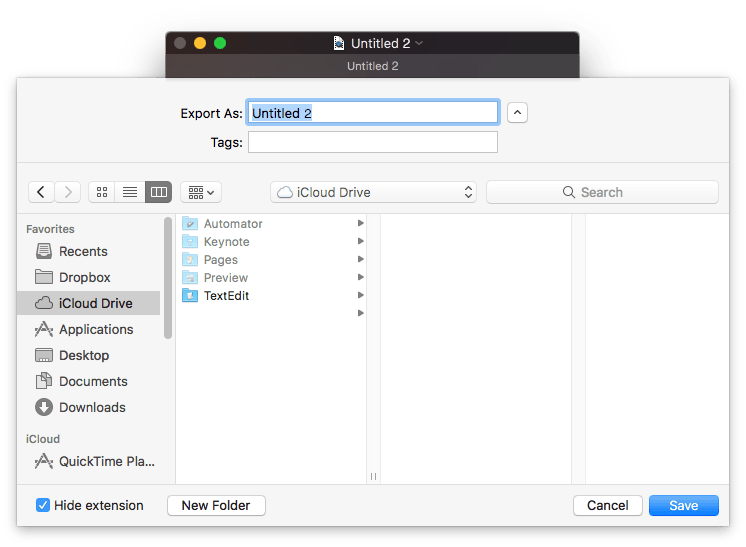
Task: Click the Documents sidebar icon
Action: (x=44, y=381)
